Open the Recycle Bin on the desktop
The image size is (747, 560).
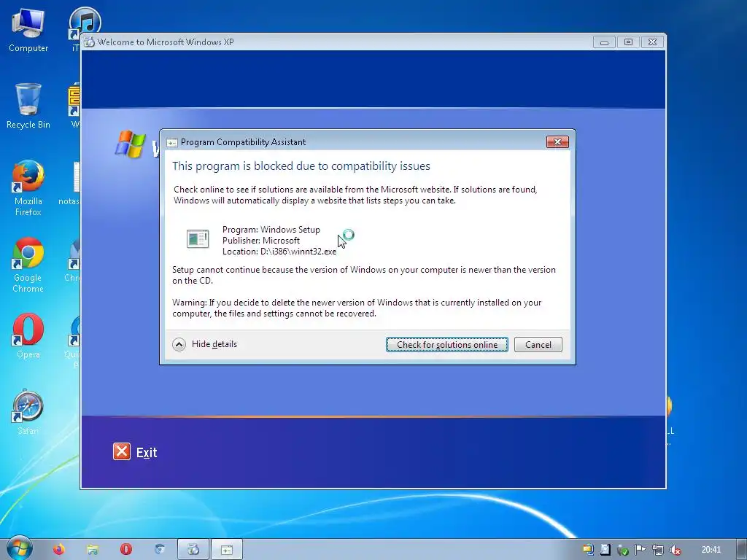pyautogui.click(x=28, y=106)
